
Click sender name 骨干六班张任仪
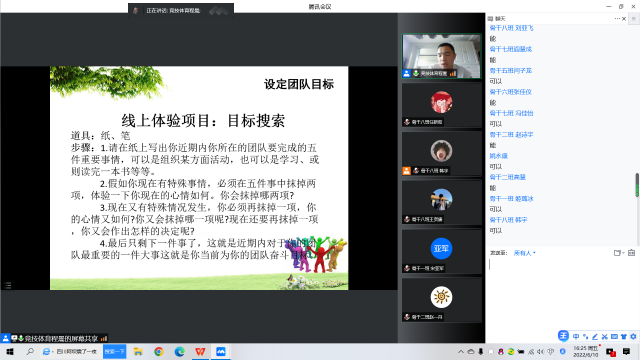[x=511, y=92]
